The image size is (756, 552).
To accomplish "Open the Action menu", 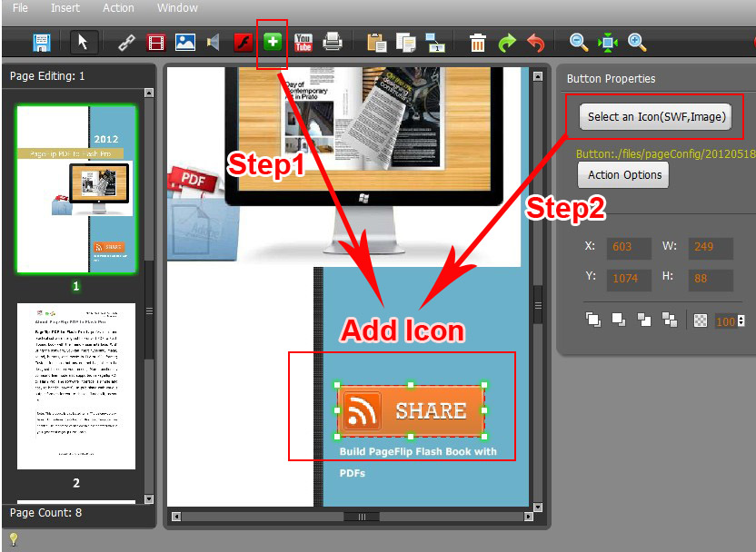I will pos(118,8).
